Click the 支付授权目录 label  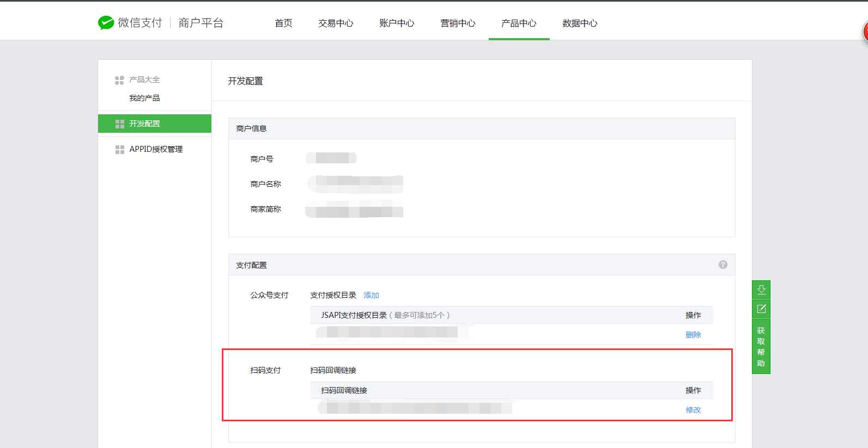click(333, 295)
